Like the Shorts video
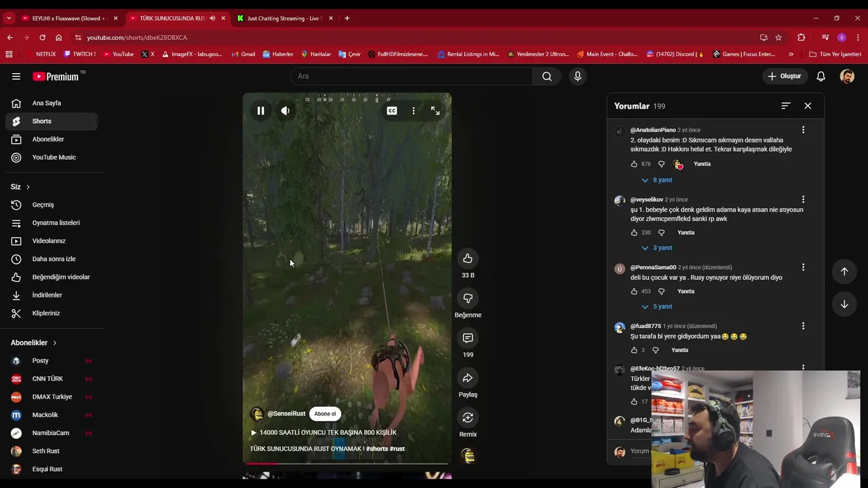The image size is (868, 488). click(468, 258)
